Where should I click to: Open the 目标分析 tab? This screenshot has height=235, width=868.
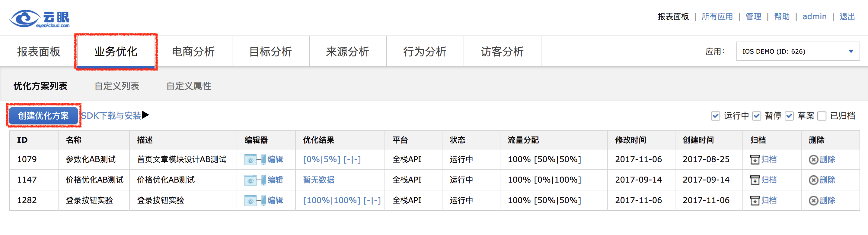pos(271,52)
